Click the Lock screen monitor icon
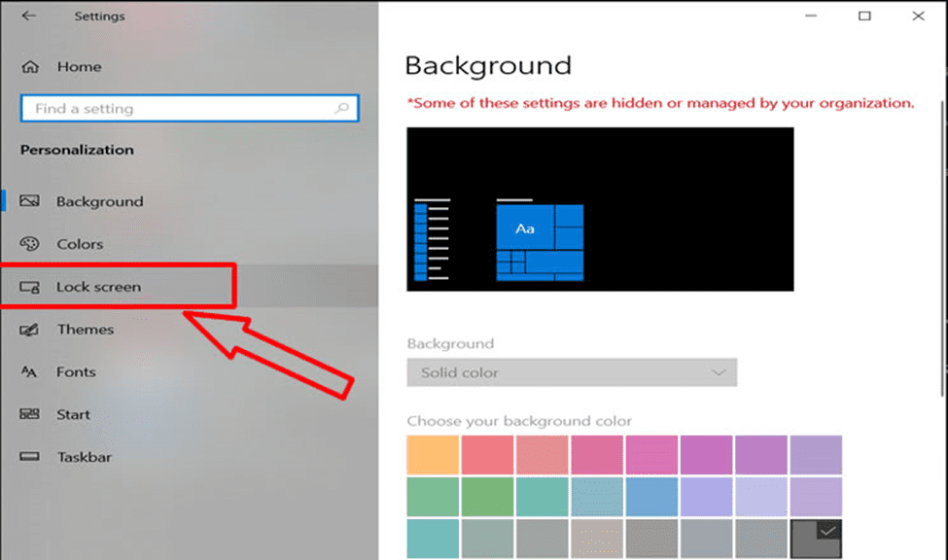The width and height of the screenshot is (948, 560). pyautogui.click(x=29, y=287)
